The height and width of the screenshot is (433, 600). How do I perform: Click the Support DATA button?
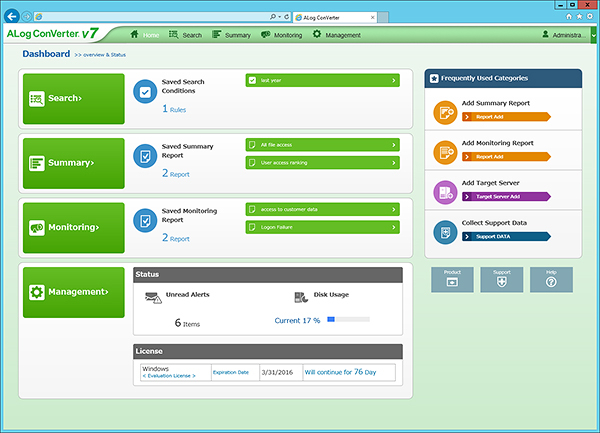[506, 236]
